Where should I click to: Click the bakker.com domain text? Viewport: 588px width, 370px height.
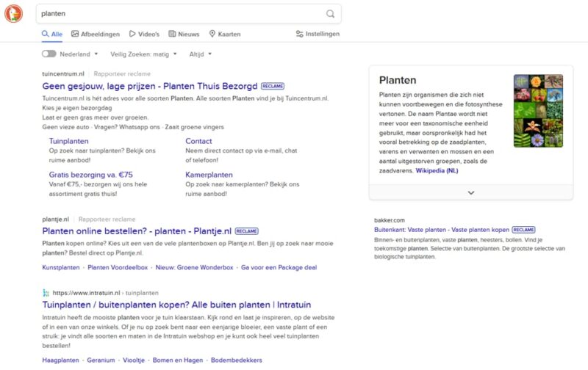(390, 220)
